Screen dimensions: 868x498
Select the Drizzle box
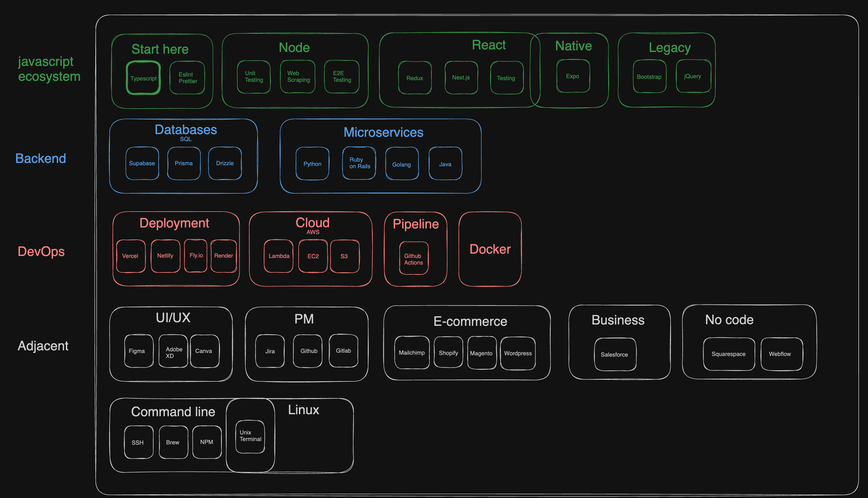pyautogui.click(x=225, y=163)
